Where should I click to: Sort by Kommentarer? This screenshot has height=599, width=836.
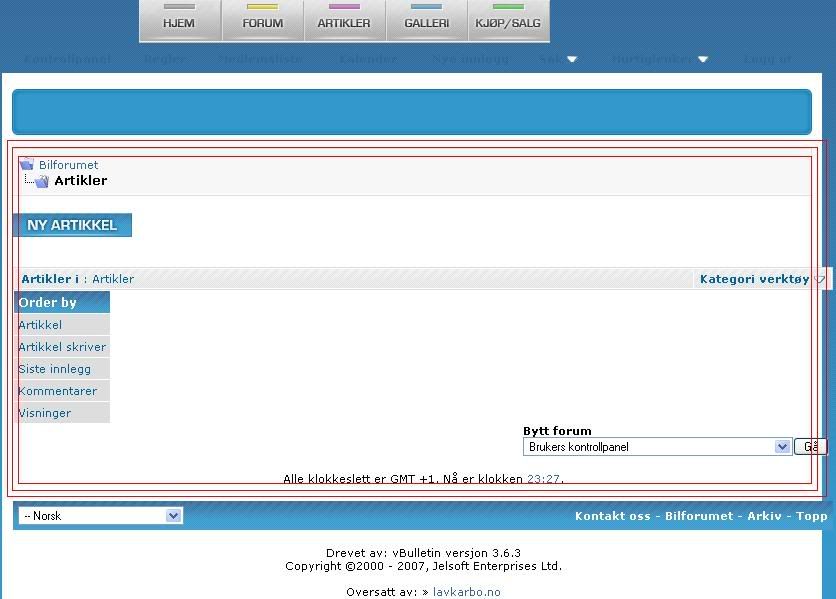coord(58,391)
